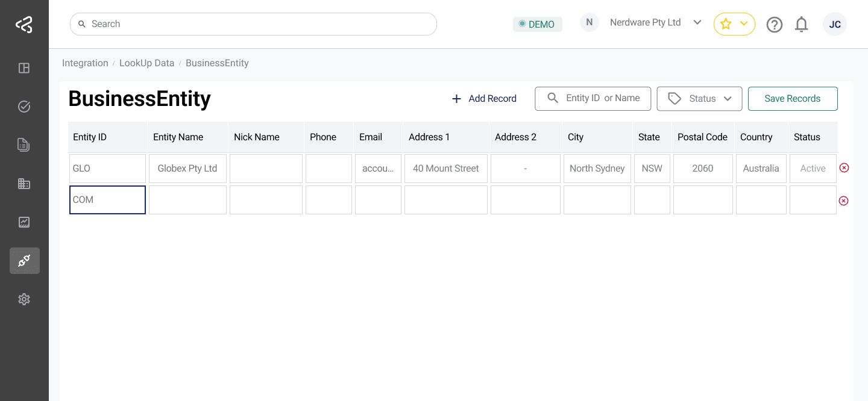Select the dashboard grid icon in sidebar
The width and height of the screenshot is (868, 401).
click(24, 68)
